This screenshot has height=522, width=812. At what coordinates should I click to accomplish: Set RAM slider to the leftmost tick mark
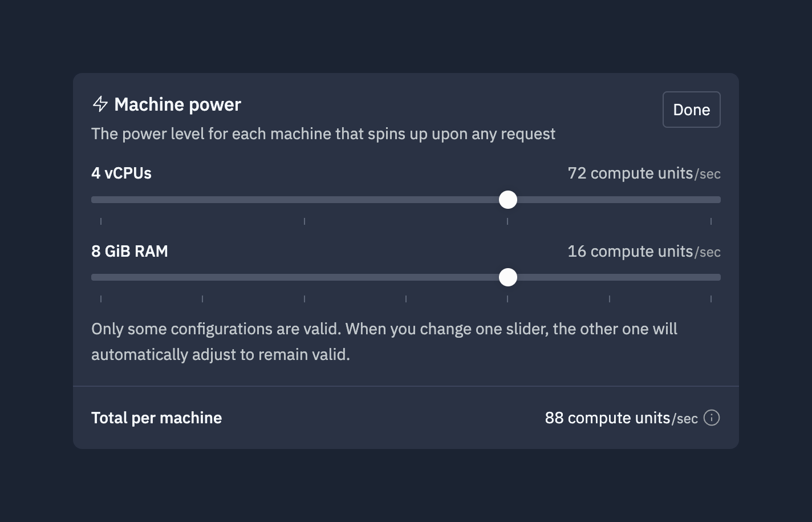(x=101, y=277)
